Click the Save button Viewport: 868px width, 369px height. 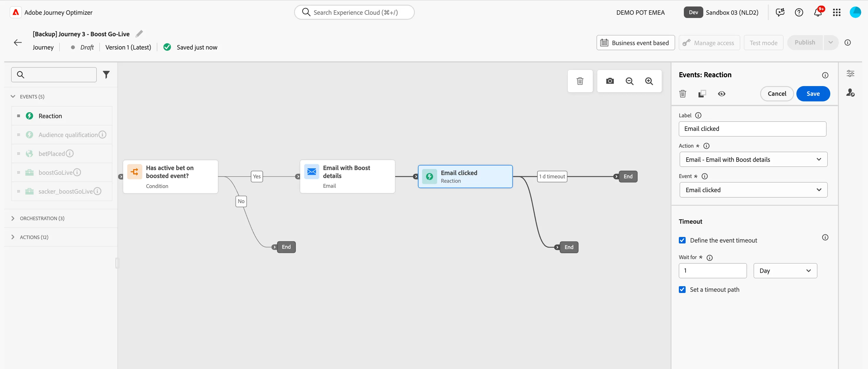click(813, 94)
